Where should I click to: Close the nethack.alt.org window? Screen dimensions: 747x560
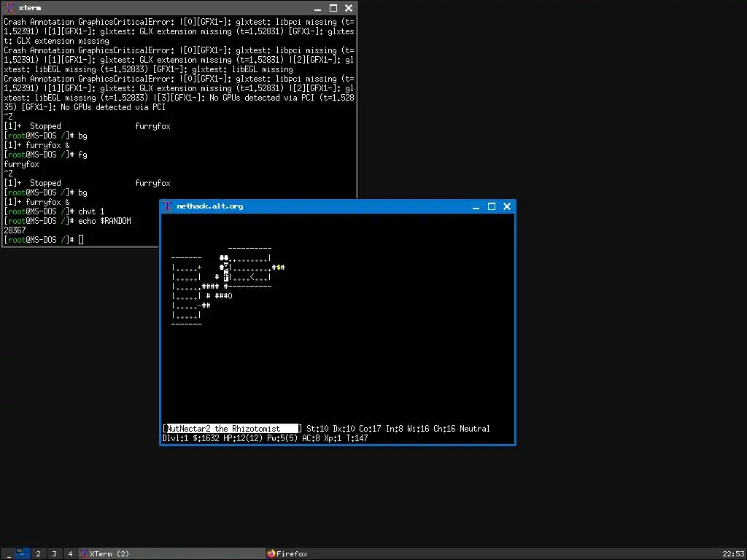507,206
